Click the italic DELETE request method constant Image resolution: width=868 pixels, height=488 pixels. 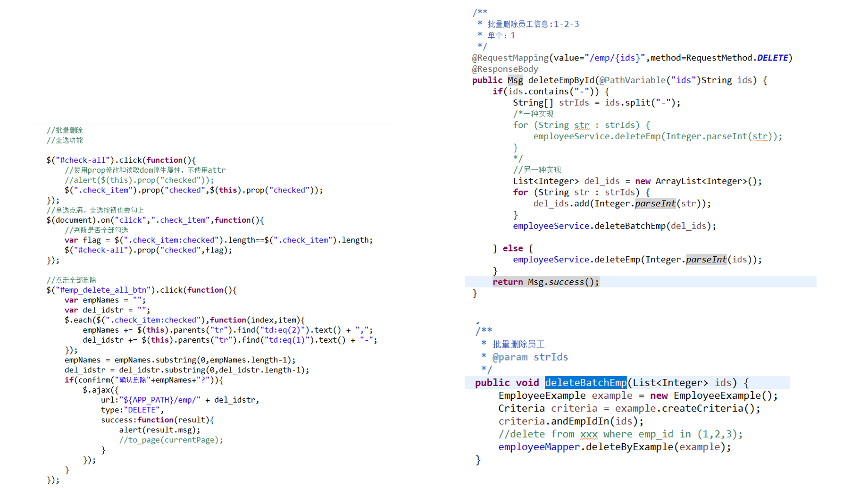772,58
